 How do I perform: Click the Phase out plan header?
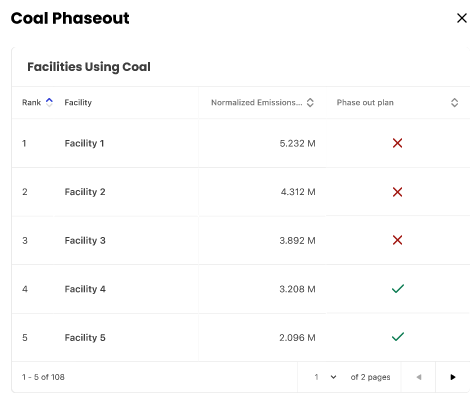pyautogui.click(x=365, y=102)
